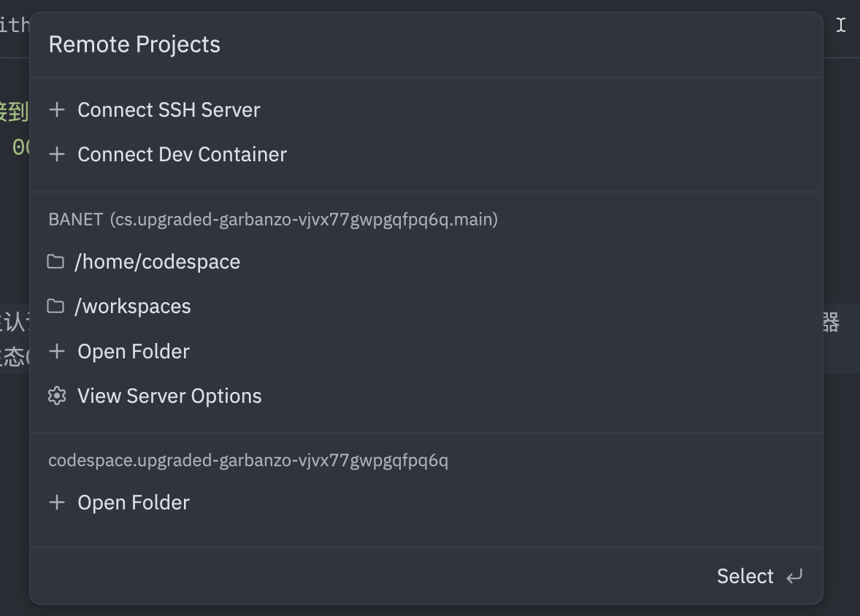Click the Enter key icon beside Select
Image resolution: width=860 pixels, height=616 pixels.
click(794, 577)
